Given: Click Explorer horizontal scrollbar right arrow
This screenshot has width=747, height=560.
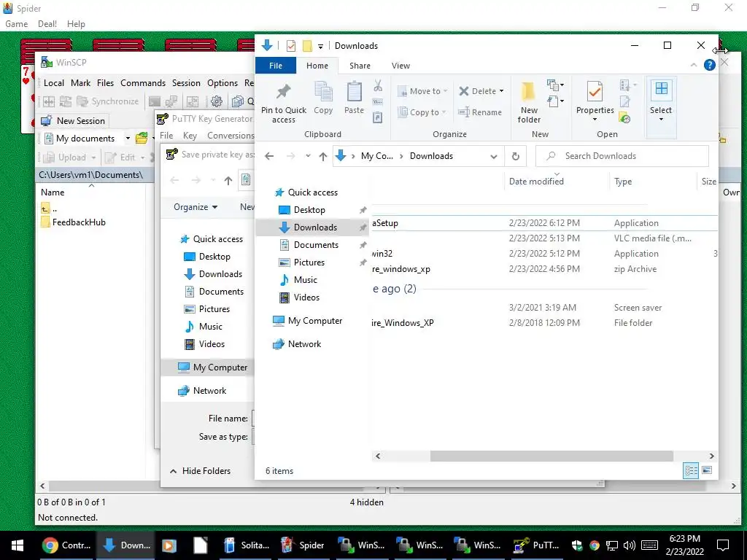Looking at the screenshot, I should tap(712, 456).
